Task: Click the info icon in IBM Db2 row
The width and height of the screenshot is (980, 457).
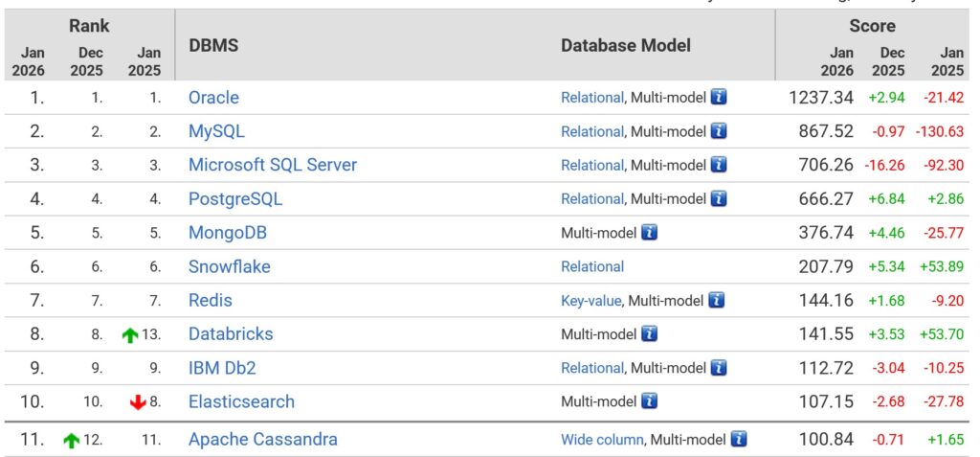Action: 719,368
